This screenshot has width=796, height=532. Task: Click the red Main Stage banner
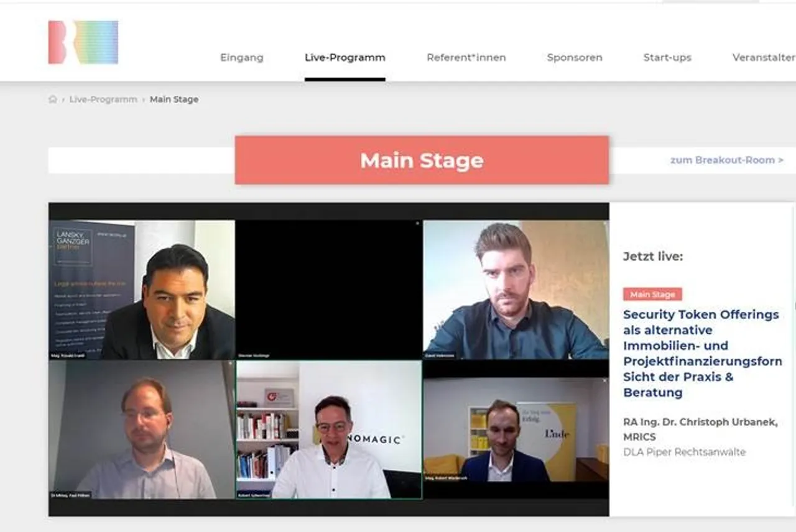[x=422, y=160]
